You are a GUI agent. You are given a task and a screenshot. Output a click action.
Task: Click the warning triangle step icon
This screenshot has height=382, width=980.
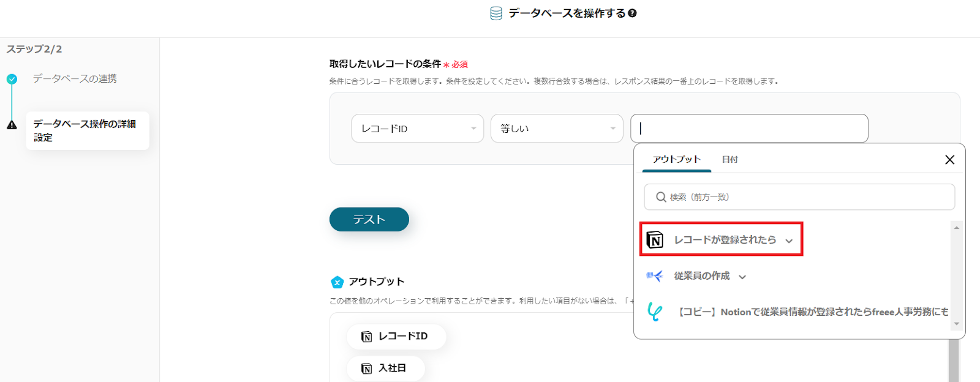click(12, 125)
